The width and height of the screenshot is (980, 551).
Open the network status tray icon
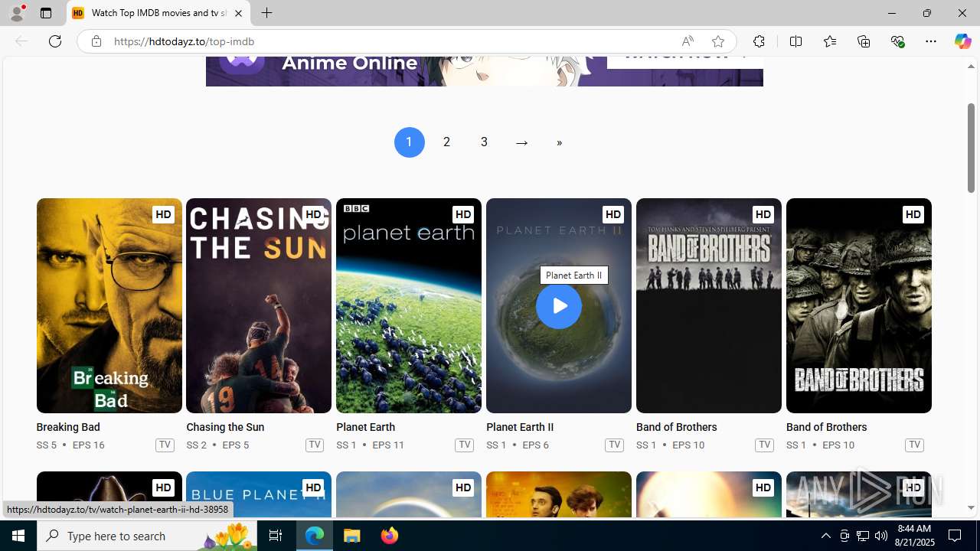coord(863,536)
